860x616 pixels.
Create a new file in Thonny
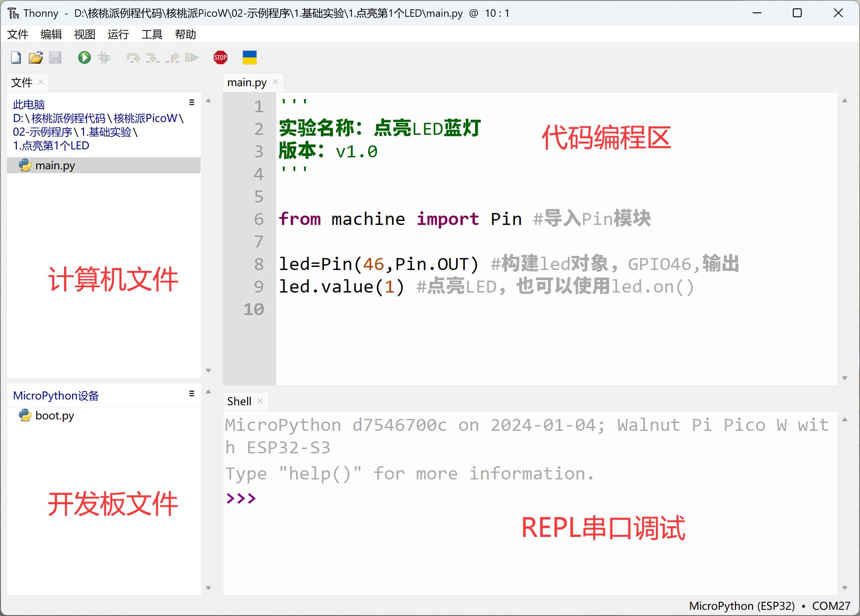16,57
